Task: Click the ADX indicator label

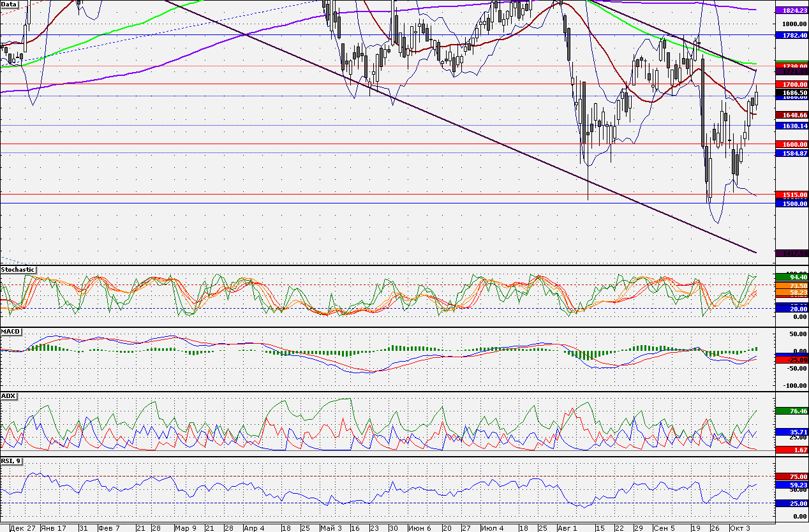Action: 8,396
